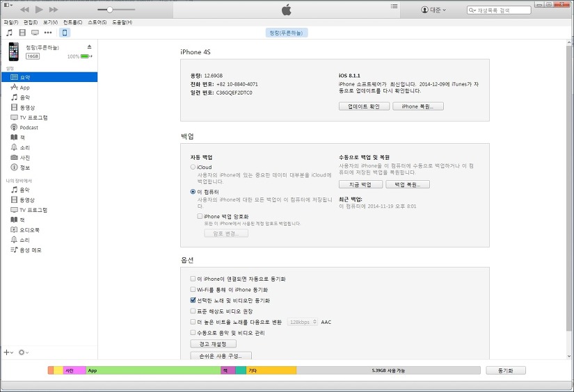
Task: Open the 보기(V) menu
Action: [50, 22]
